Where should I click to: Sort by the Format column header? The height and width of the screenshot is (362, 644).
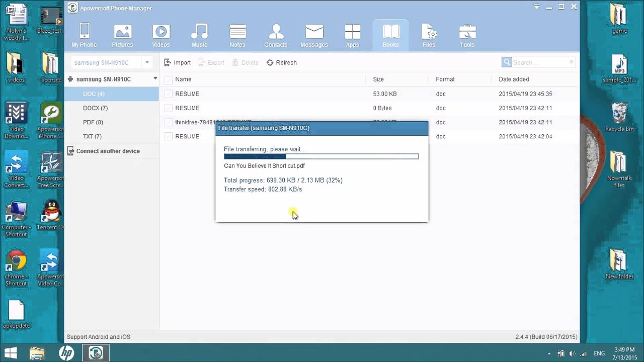pyautogui.click(x=445, y=79)
